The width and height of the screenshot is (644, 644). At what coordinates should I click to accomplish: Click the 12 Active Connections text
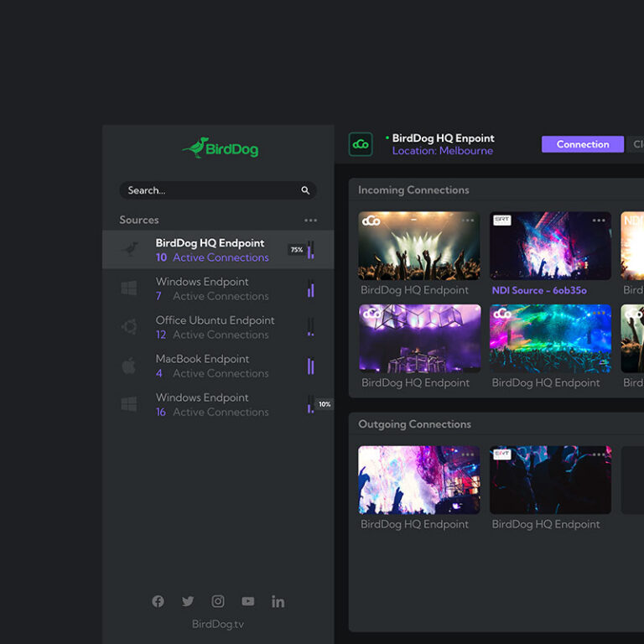click(x=212, y=335)
